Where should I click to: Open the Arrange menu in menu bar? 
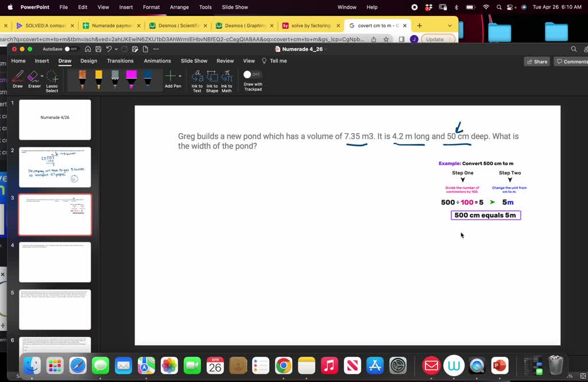pyautogui.click(x=179, y=7)
